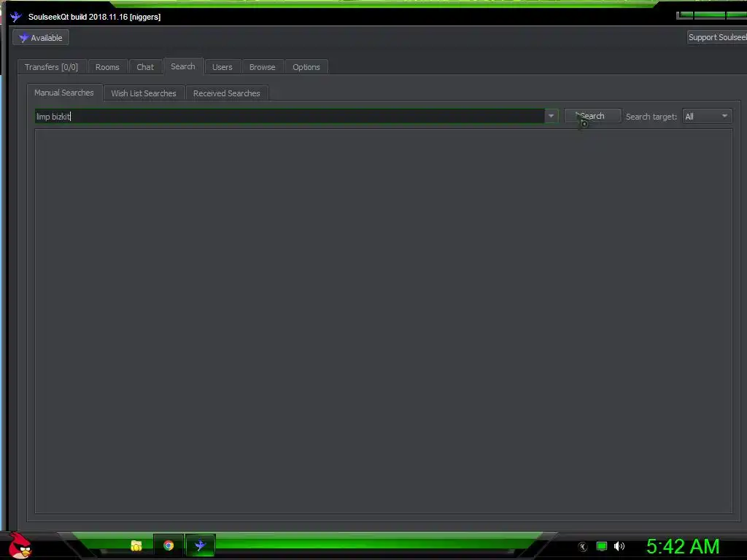Screen dimensions: 747x560
Task: Open the volume speaker tray icon
Action: point(619,546)
